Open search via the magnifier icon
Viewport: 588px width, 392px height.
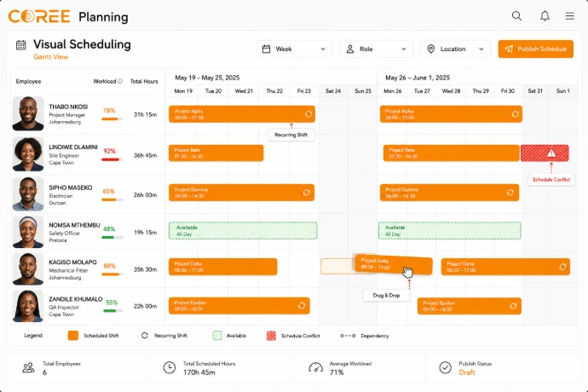tap(516, 15)
